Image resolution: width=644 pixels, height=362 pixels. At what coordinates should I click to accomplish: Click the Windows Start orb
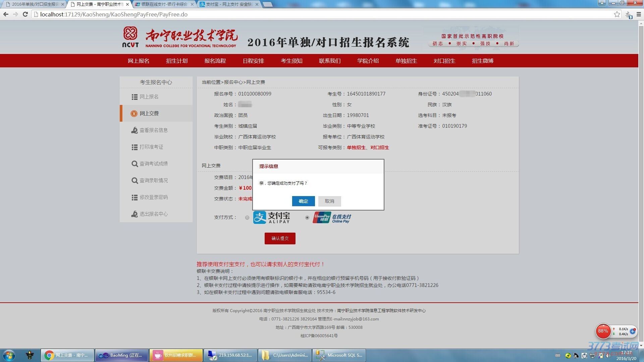[x=9, y=355]
